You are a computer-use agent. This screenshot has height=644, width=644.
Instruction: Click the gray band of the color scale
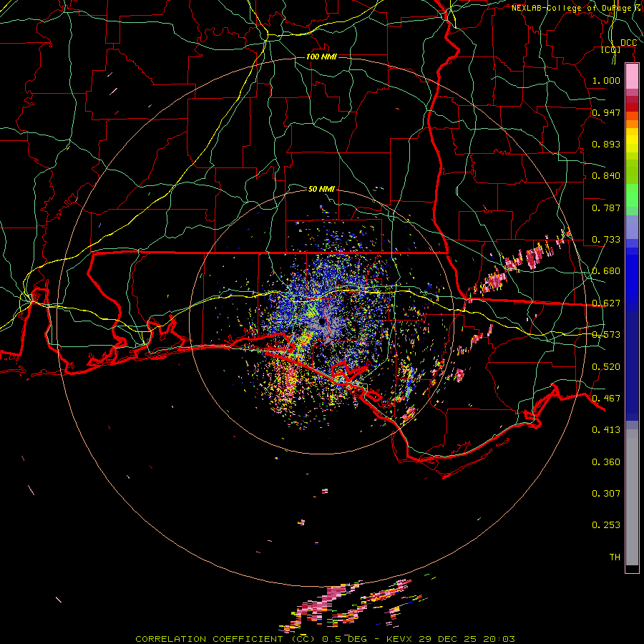pyautogui.click(x=632, y=497)
